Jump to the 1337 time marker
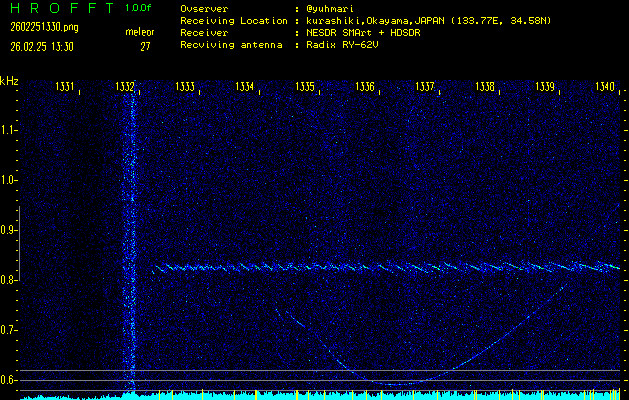 click(426, 87)
